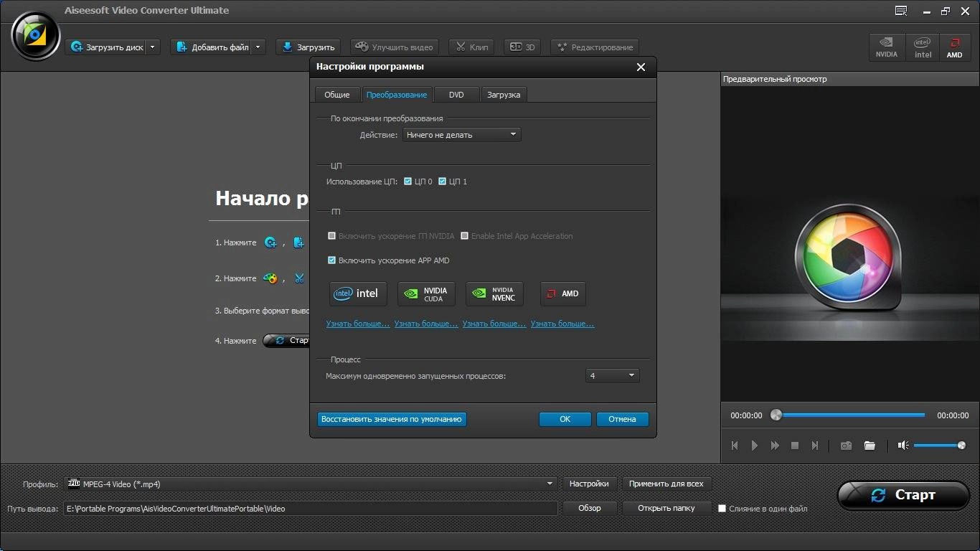
Task: Switch to the Преобразование tab
Action: pos(397,95)
